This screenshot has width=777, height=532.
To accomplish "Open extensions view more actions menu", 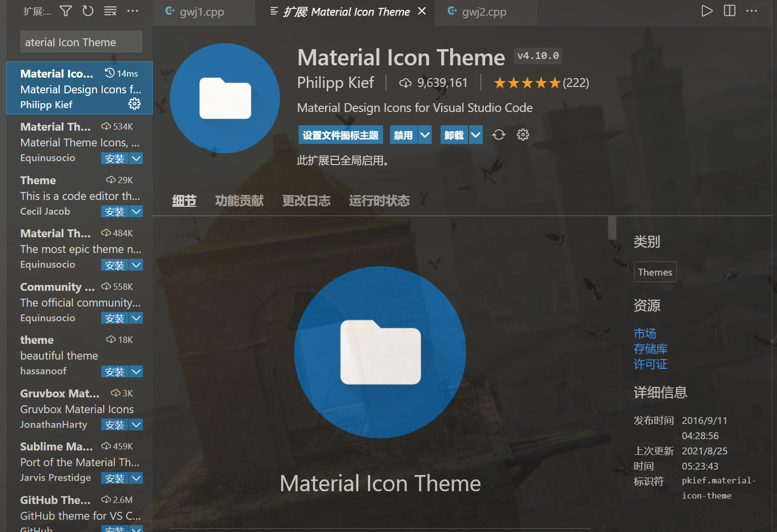I will click(133, 11).
